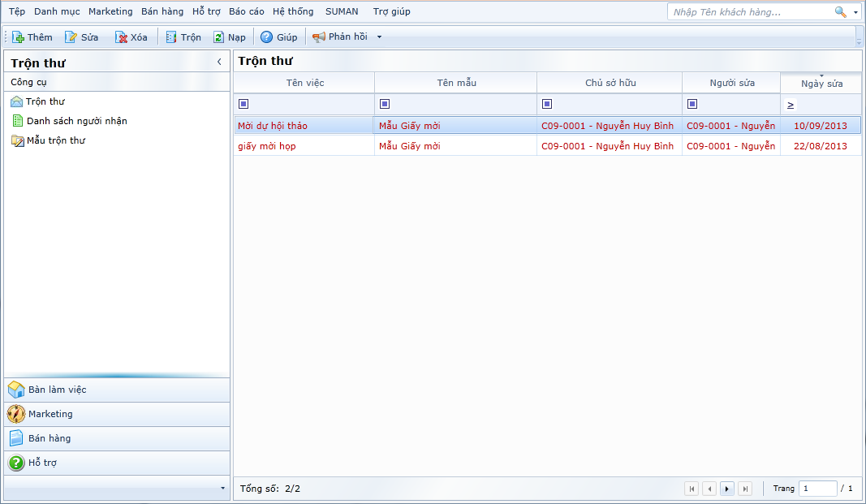Click the Sửa (edit) toolbar icon
Image resolution: width=866 pixels, height=504 pixels.
pyautogui.click(x=71, y=37)
